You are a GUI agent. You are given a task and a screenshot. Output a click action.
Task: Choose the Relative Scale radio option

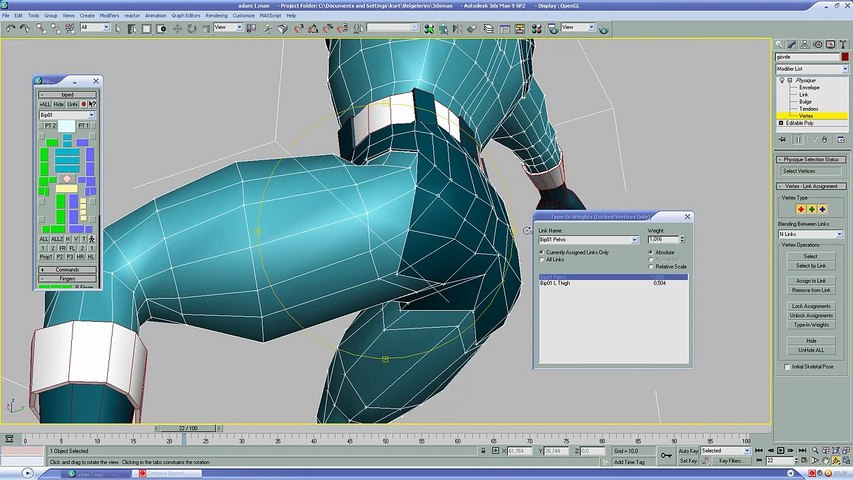point(652,266)
